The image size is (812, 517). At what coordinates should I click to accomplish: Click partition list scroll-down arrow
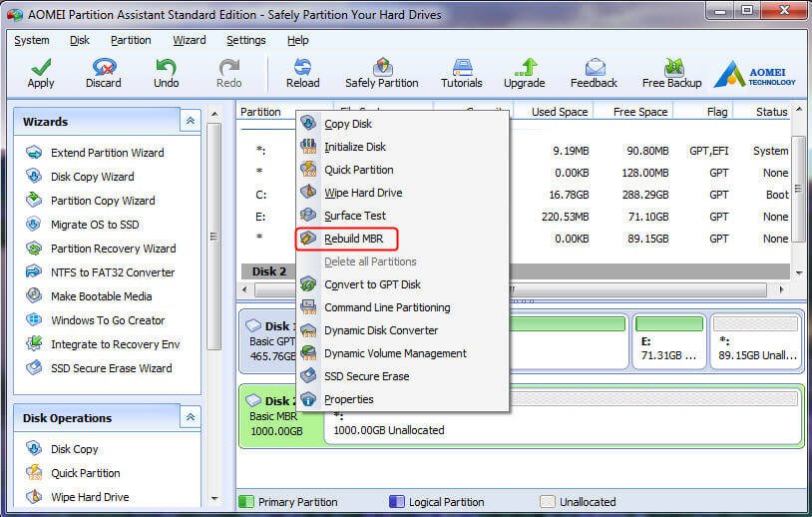[x=798, y=273]
